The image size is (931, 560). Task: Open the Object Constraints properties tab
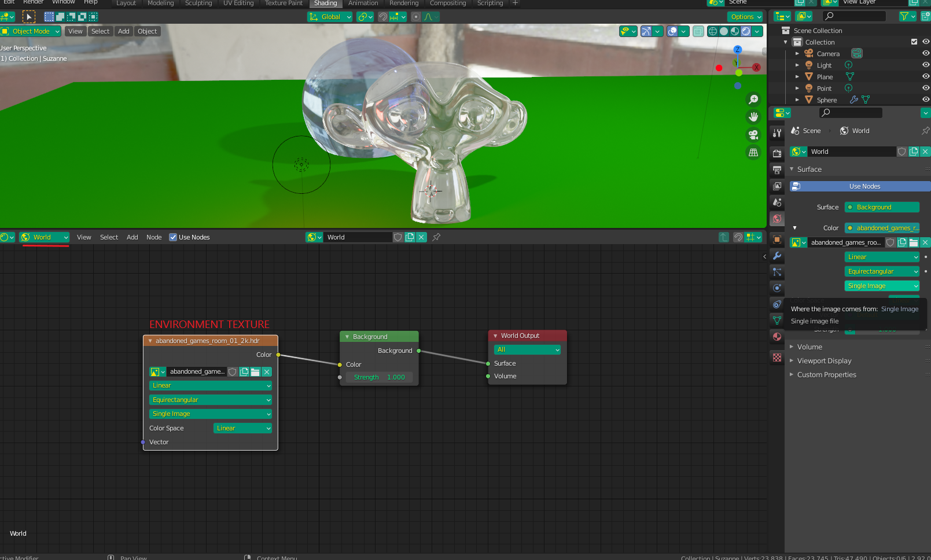(777, 304)
